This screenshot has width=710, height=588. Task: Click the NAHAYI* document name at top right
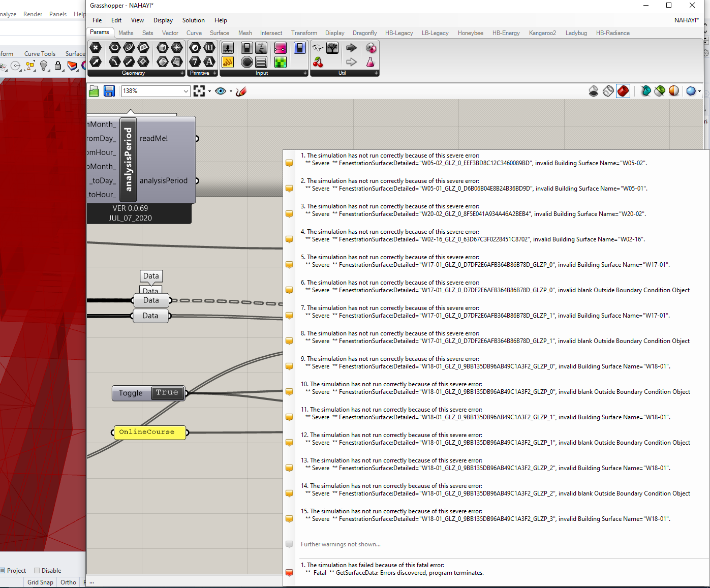click(686, 20)
